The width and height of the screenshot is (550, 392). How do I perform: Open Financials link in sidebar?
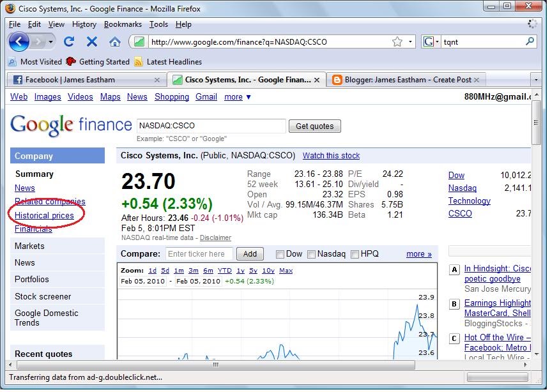[x=33, y=229]
